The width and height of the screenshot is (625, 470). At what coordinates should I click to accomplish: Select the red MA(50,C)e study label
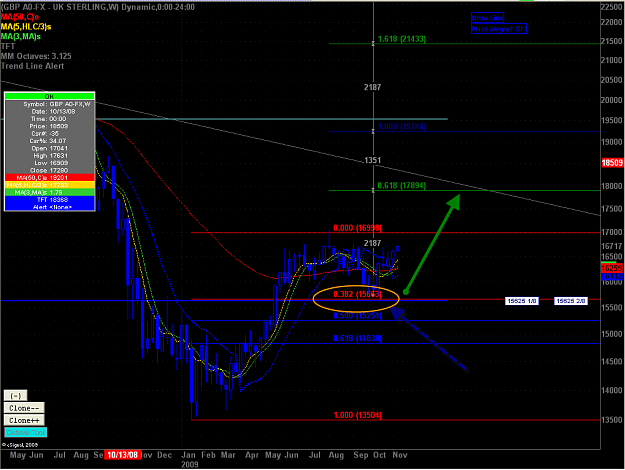(20, 17)
